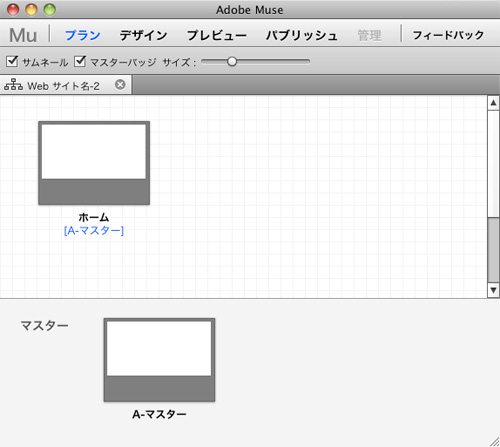Click the scrollbar up arrow
Screen dimensions: 500x447
click(493, 103)
